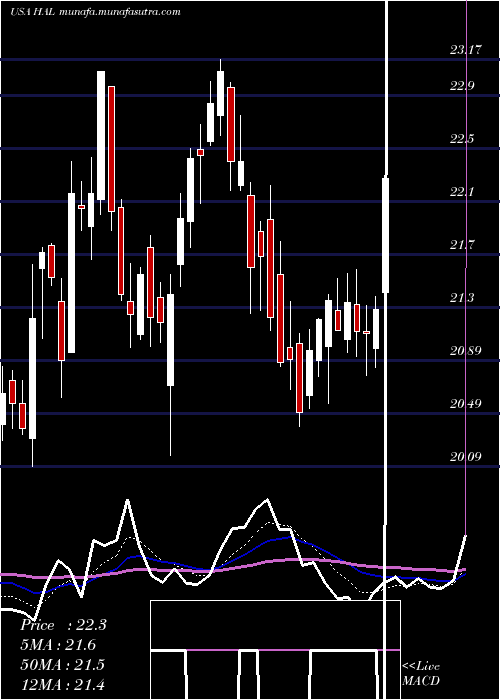Click the tallest white candle peaking near 23.1
The image size is (500, 700).
pyautogui.click(x=101, y=136)
